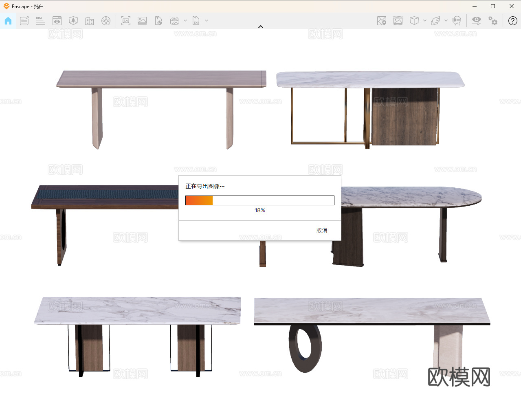This screenshot has height=420, width=521.
Task: Enable the VR headset mode
Action: tap(457, 21)
